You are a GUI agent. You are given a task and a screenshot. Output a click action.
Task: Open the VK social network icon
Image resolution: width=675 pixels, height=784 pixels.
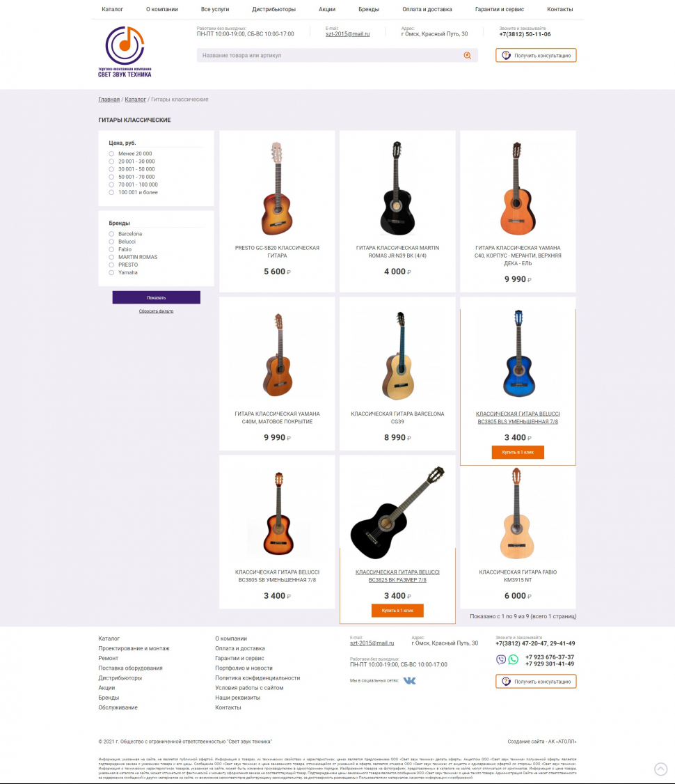coord(409,680)
